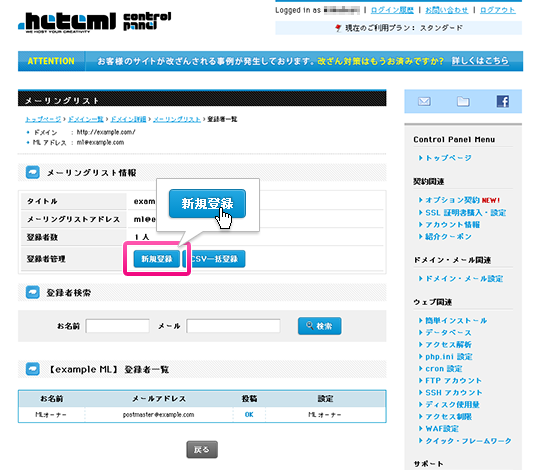Click the メーリングリスト情報 section icon
The image size is (540, 470).
(x=33, y=172)
